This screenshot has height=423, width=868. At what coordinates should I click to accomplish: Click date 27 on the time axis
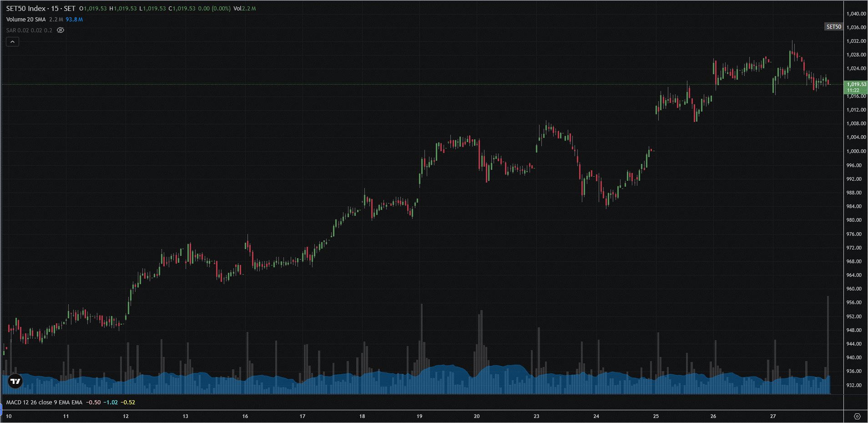pos(773,416)
